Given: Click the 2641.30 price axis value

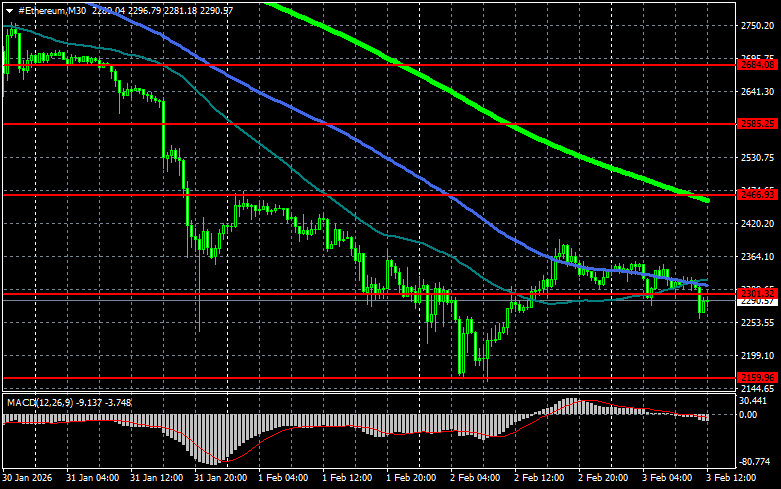Looking at the screenshot, I should [758, 92].
